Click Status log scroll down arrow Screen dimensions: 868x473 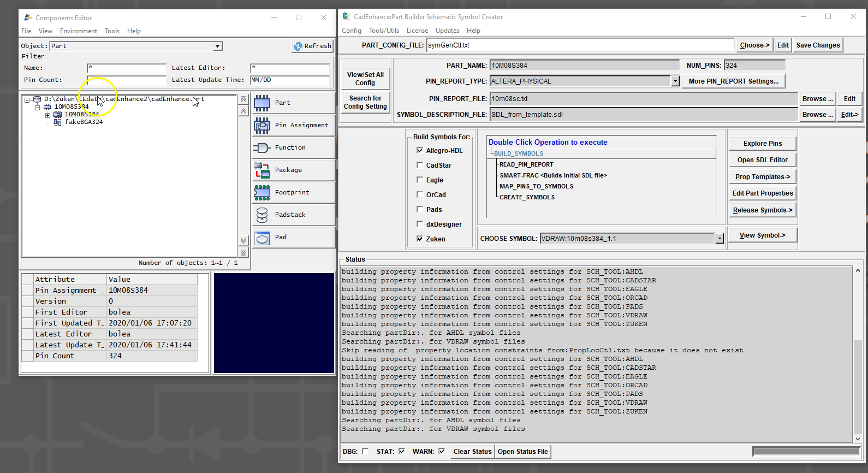tap(857, 439)
